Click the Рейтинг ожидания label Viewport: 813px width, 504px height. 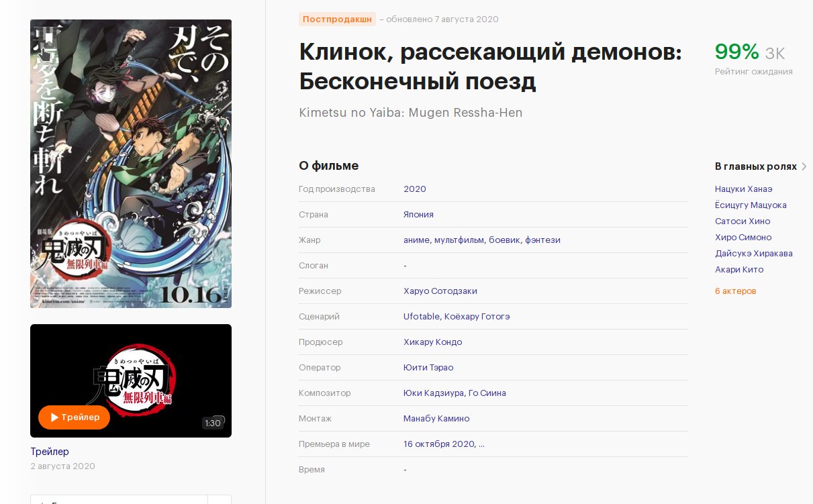click(753, 72)
